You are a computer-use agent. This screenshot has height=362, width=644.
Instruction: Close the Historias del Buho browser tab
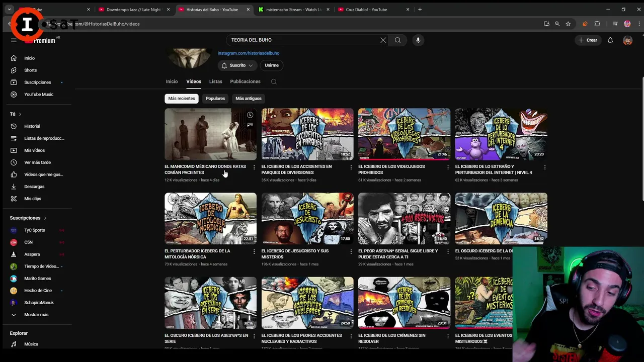click(x=249, y=10)
